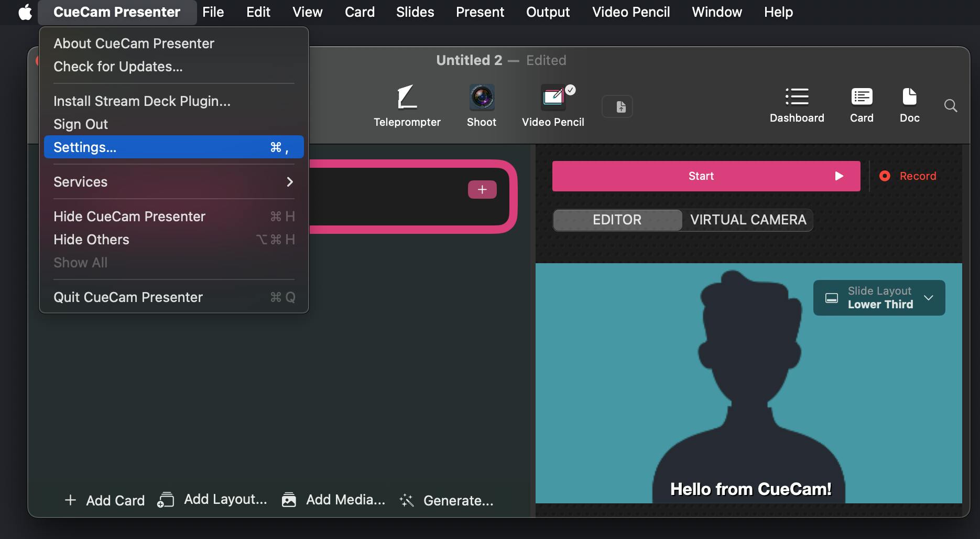Open the Window menu

point(717,12)
